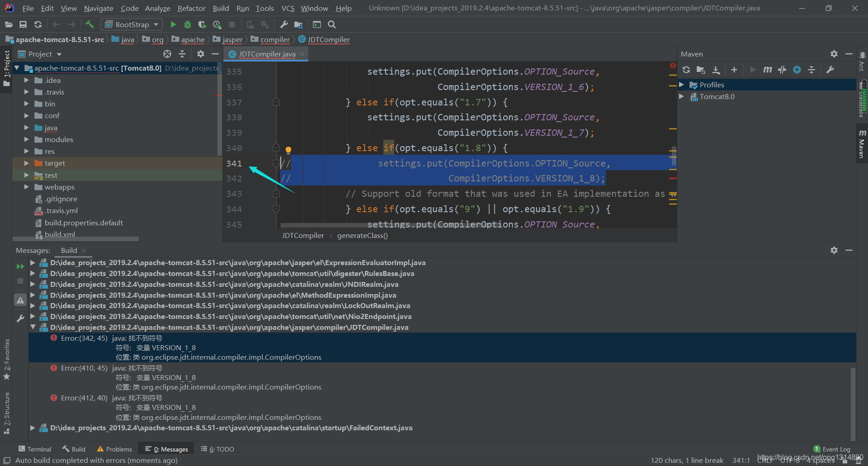Collapse all in Project panel
The image size is (868, 466).
click(182, 54)
